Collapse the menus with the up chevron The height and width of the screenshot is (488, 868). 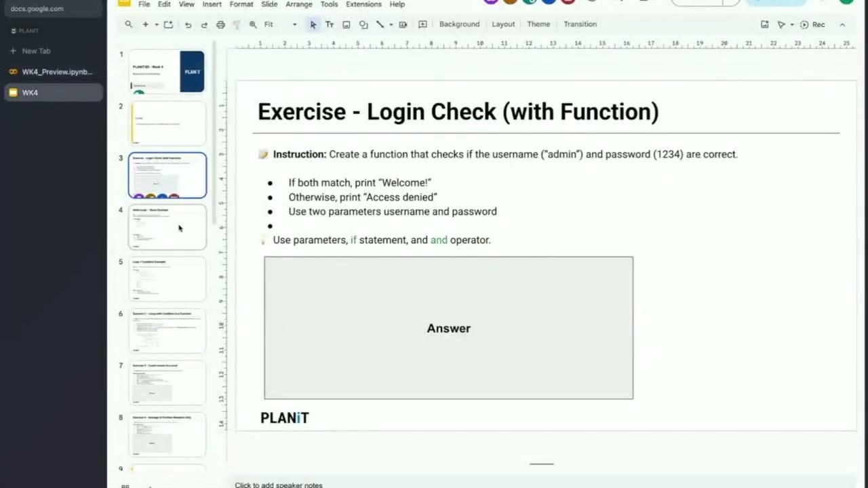pyautogui.click(x=842, y=24)
